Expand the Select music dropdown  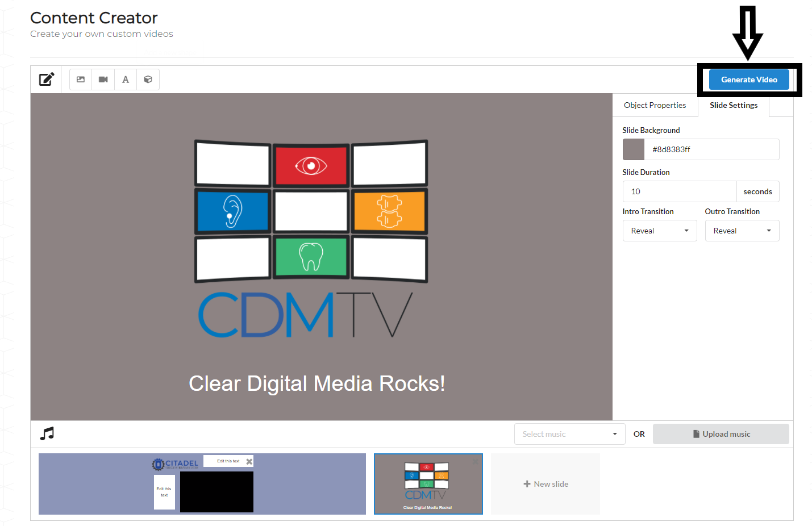coord(570,434)
